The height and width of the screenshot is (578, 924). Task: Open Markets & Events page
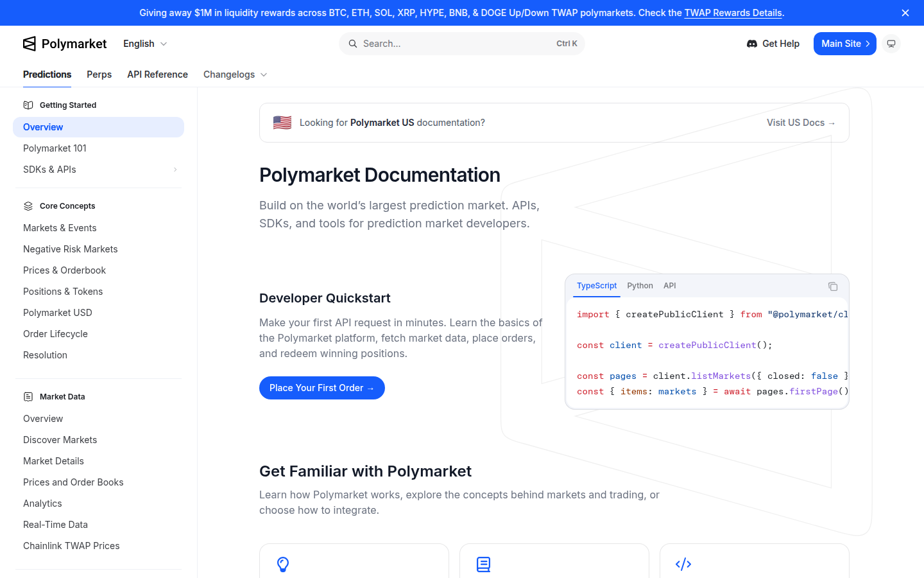(98, 228)
